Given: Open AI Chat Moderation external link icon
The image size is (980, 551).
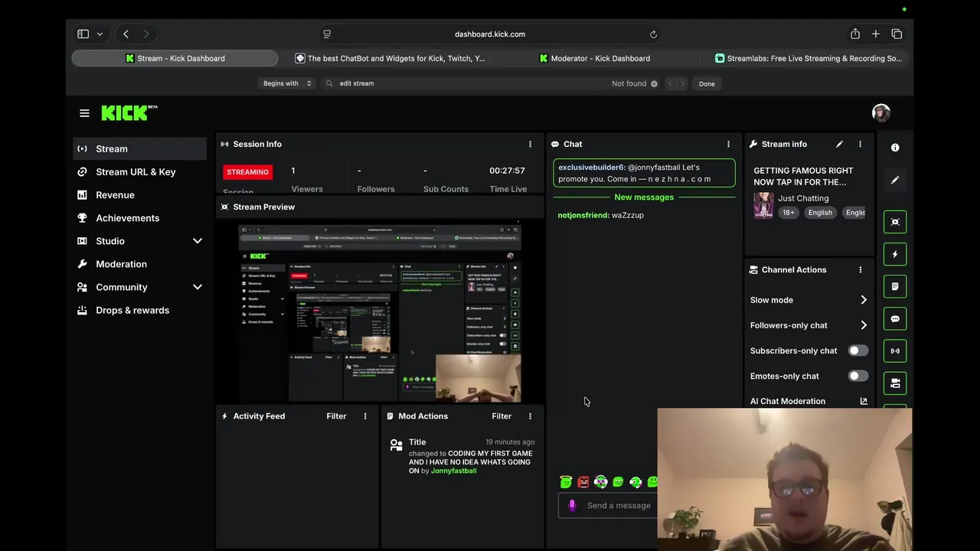Looking at the screenshot, I should click(x=864, y=401).
